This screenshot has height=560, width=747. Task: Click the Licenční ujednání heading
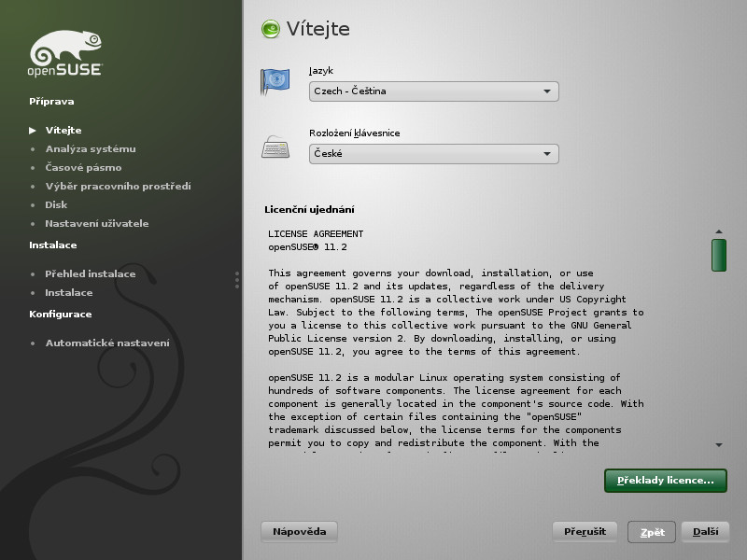click(309, 209)
